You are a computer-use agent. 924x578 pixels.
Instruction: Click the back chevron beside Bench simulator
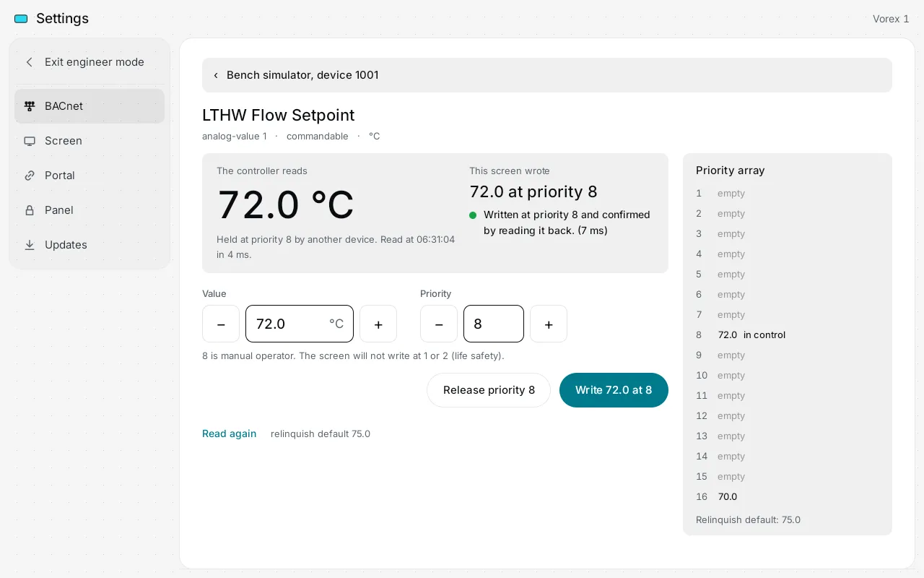215,75
